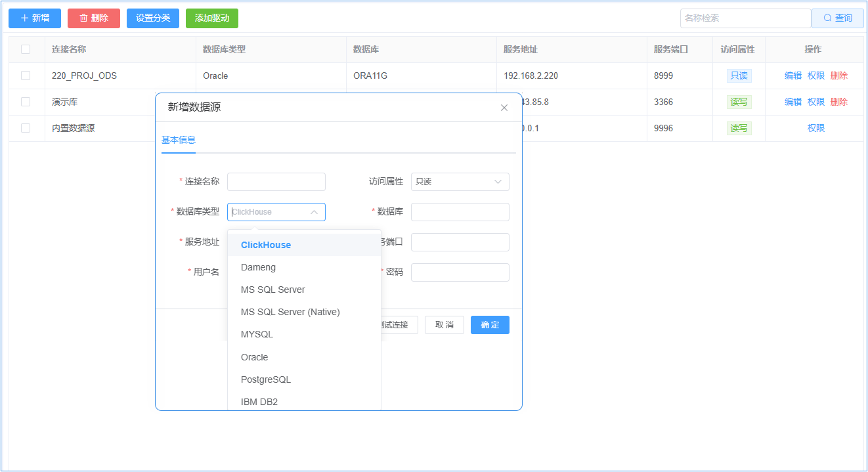This screenshot has height=472, width=868.
Task: Click the 只读 tag in 220_PROJ_ODS row
Action: tap(739, 75)
